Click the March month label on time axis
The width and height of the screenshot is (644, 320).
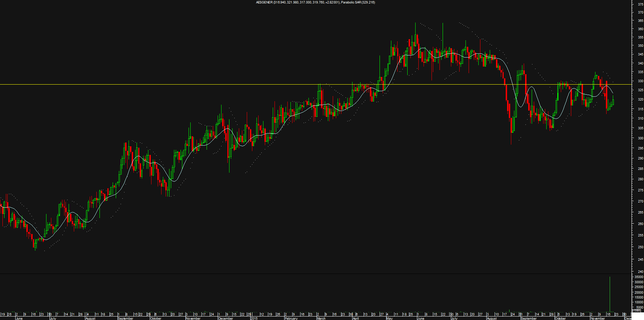coord(321,318)
